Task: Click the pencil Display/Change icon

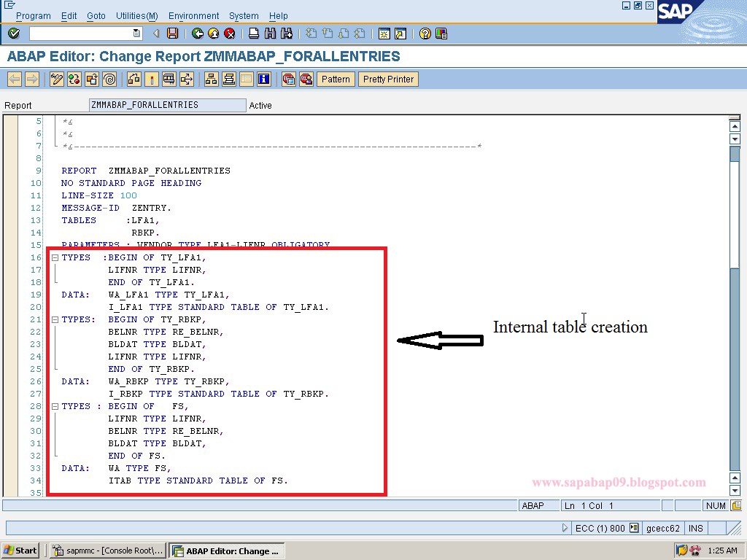Action: [x=58, y=79]
